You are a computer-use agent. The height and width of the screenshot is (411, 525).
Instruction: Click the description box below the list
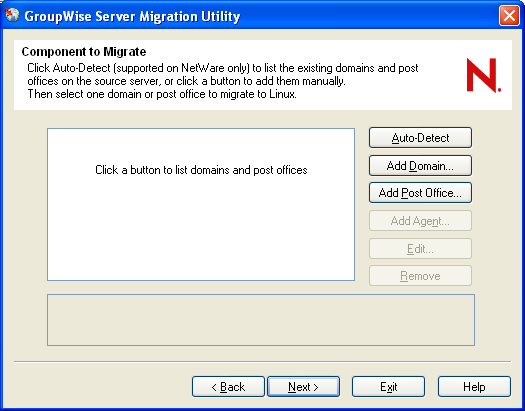(261, 320)
